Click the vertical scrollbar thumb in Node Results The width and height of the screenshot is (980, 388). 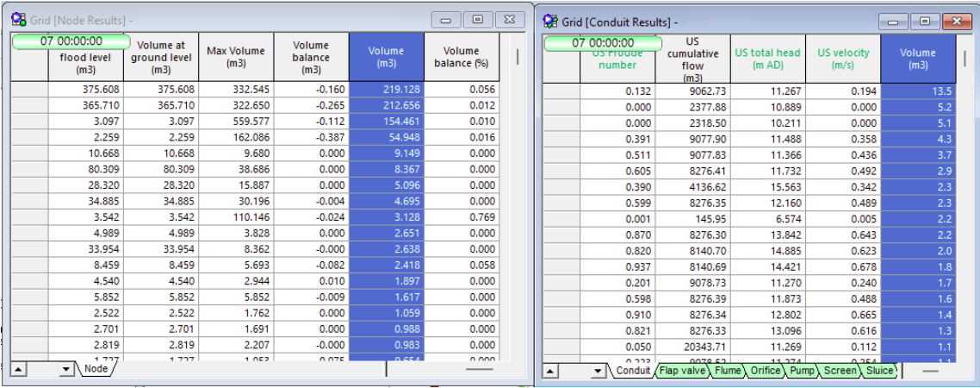pyautogui.click(x=518, y=57)
